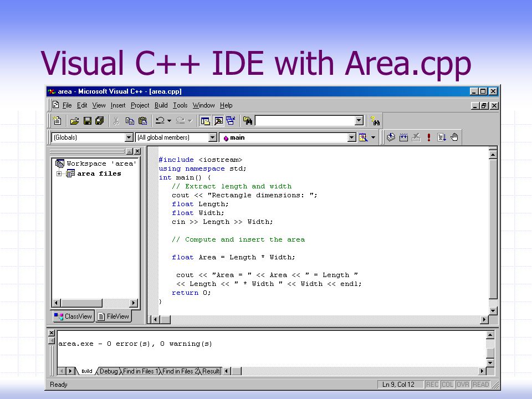
Task: Click the output tabs scroll-right arrow
Action: pyautogui.click(x=70, y=371)
